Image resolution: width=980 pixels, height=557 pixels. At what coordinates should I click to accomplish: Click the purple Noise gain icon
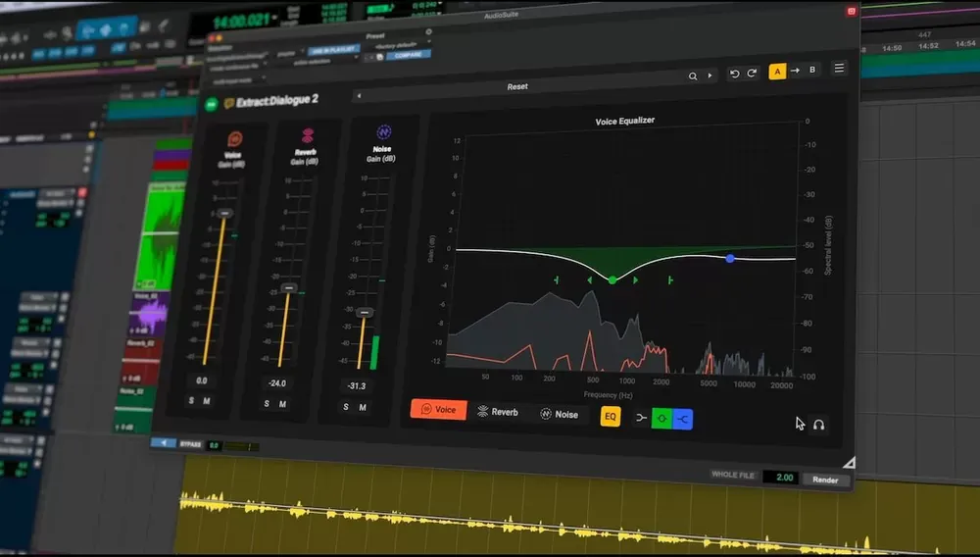[384, 132]
